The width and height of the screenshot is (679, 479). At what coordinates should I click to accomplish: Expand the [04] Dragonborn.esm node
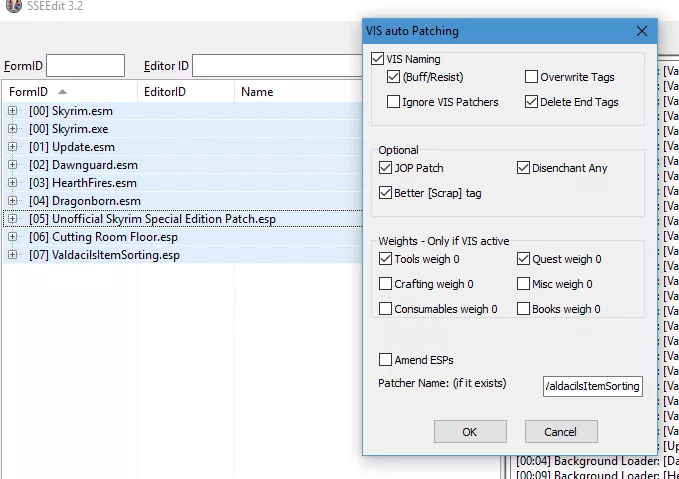point(12,201)
